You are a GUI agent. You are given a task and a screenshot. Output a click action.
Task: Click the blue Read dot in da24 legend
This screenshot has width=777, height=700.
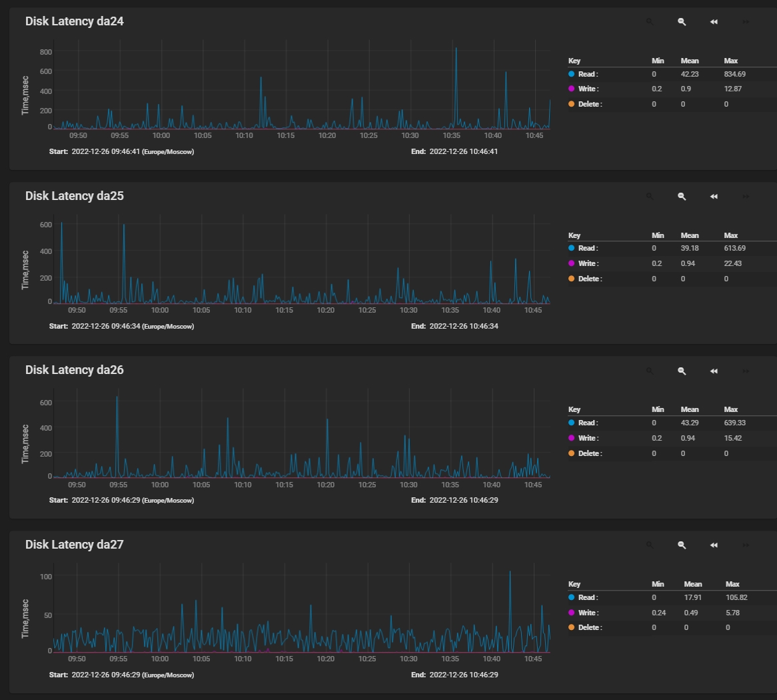[x=572, y=74]
